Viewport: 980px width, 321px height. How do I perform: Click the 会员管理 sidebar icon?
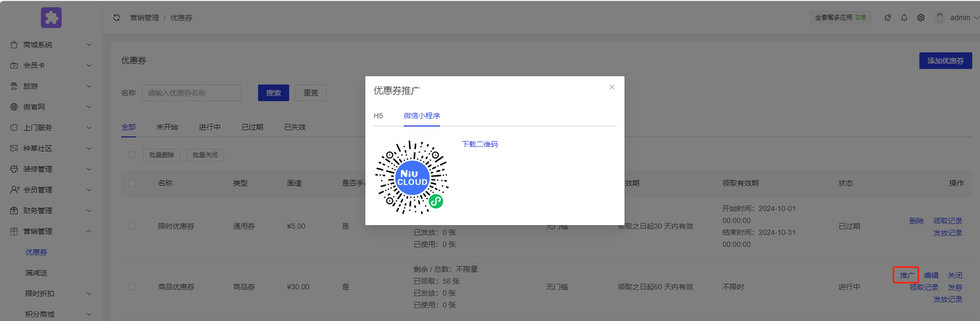pyautogui.click(x=15, y=190)
